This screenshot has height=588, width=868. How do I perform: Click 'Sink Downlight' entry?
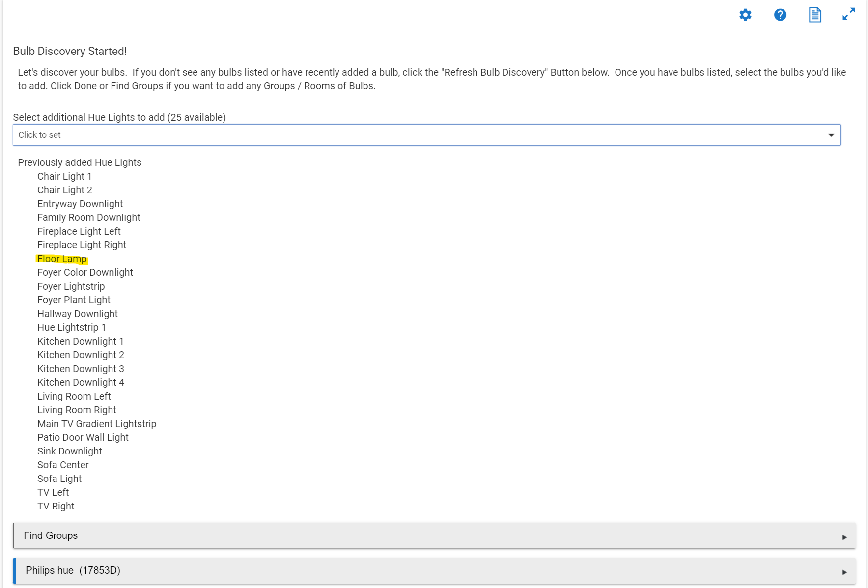[70, 451]
